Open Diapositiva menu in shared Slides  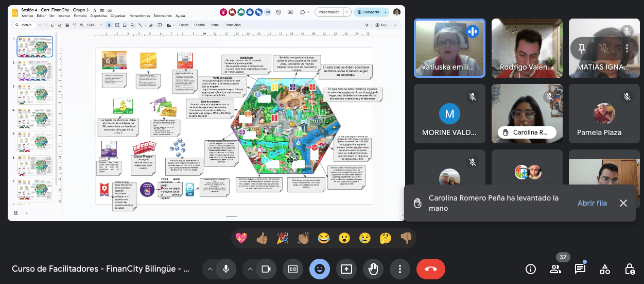click(99, 16)
